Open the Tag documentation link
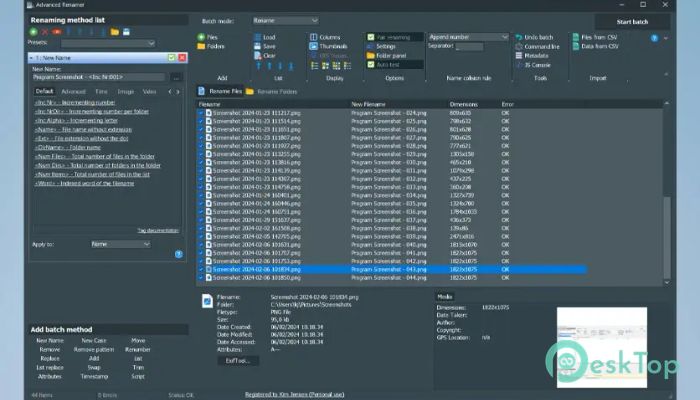Viewport: 700px width, 400px height. pyautogui.click(x=158, y=230)
